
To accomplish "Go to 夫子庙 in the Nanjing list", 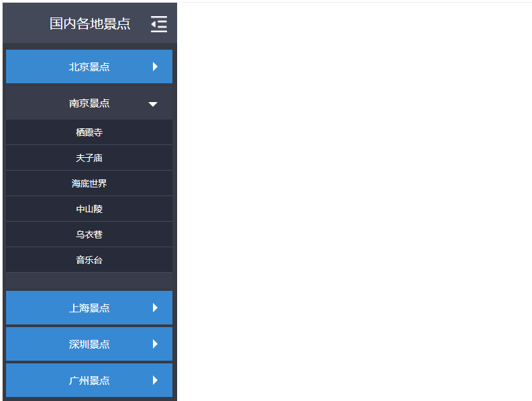I will [89, 158].
